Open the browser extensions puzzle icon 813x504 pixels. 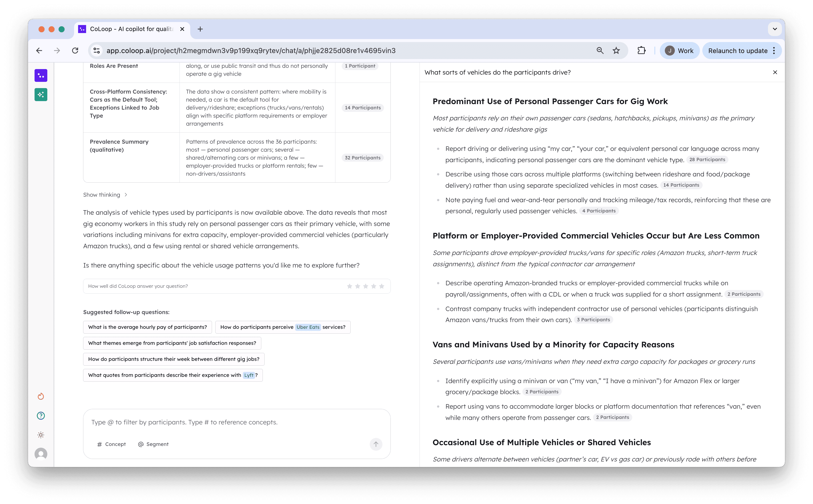(x=641, y=51)
